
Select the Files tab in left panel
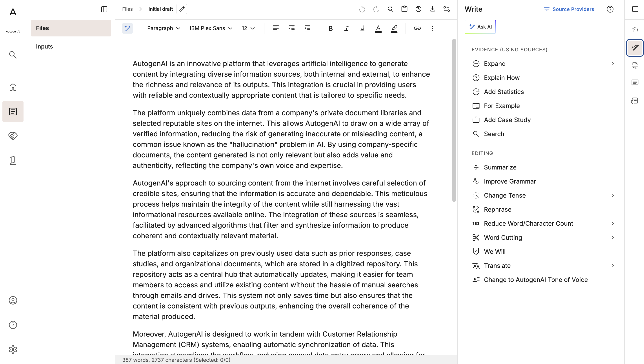click(71, 28)
